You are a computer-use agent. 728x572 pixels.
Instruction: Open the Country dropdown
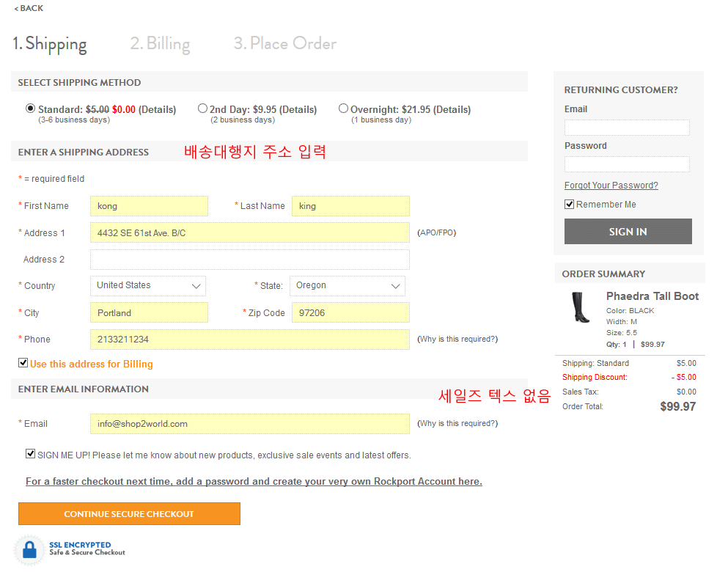tap(148, 286)
